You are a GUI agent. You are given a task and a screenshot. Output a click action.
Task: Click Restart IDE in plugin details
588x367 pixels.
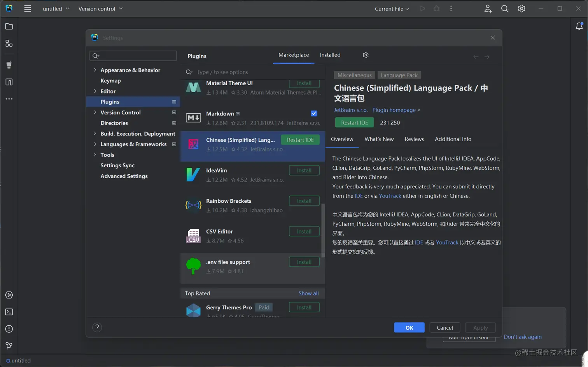pyautogui.click(x=354, y=123)
